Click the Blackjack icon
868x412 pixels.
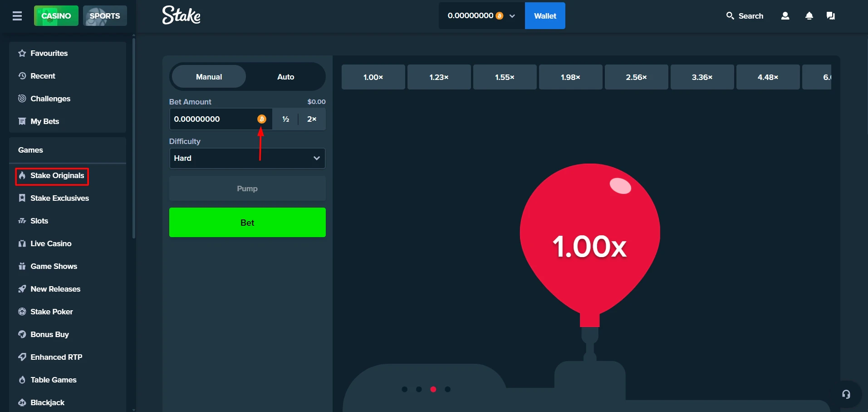coord(22,402)
